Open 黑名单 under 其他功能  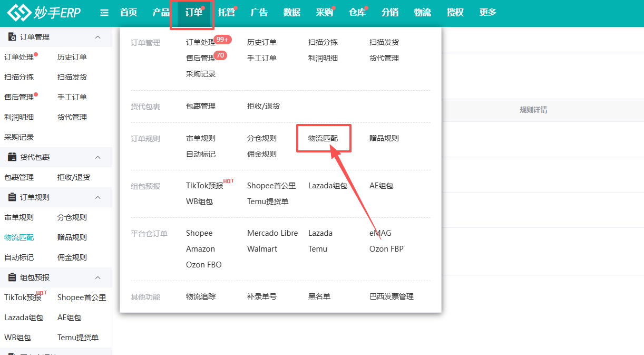click(319, 296)
